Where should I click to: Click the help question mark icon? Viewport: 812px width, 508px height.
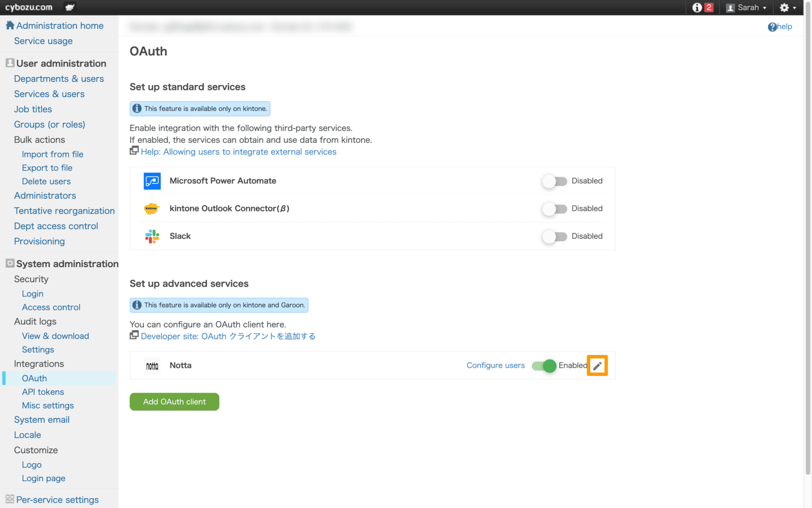pos(772,27)
